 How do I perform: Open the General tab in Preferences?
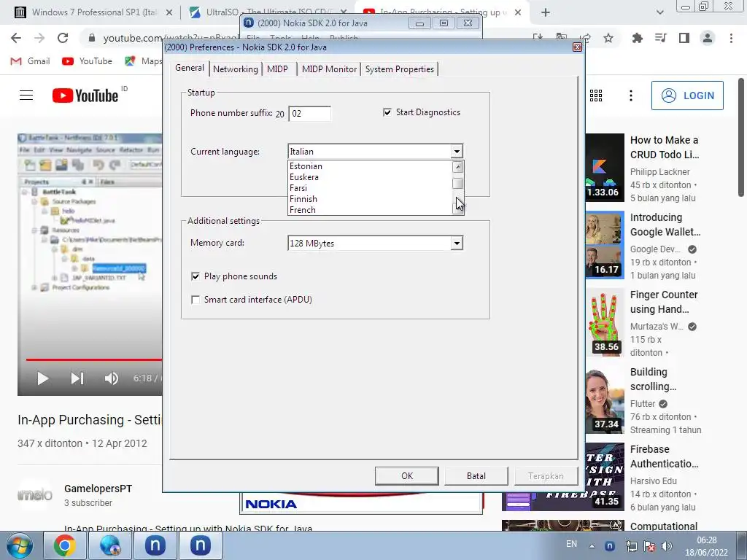click(190, 68)
